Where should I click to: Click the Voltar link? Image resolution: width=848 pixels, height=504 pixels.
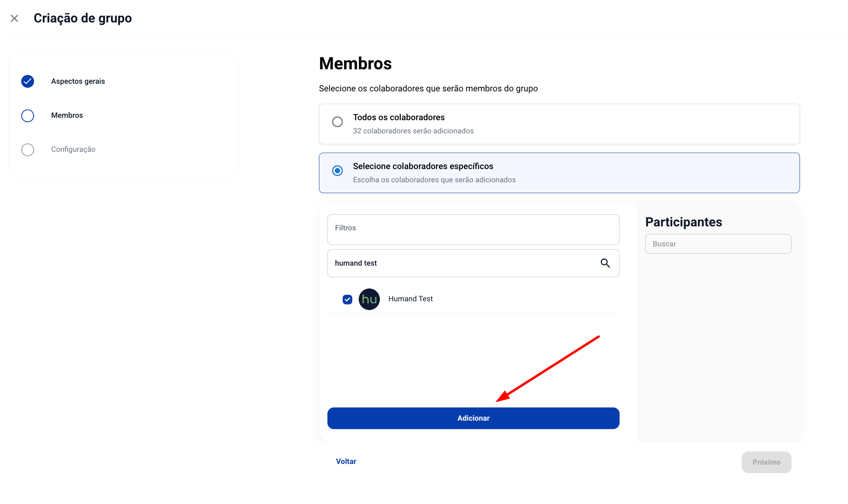(x=346, y=462)
